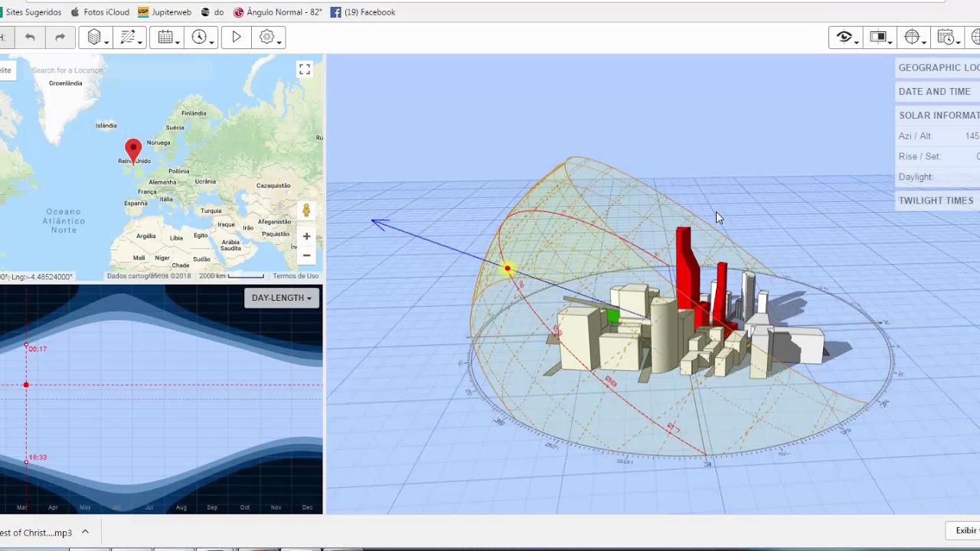Select the tall red building in model
The height and width of the screenshot is (551, 980).
tap(686, 272)
